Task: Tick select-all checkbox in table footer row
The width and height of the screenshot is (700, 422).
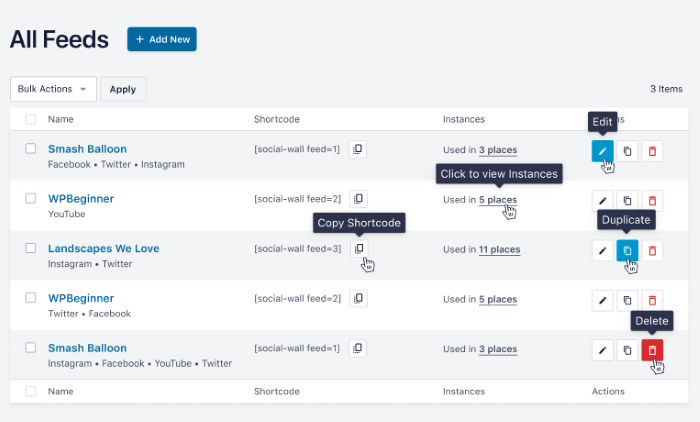Action: [30, 391]
